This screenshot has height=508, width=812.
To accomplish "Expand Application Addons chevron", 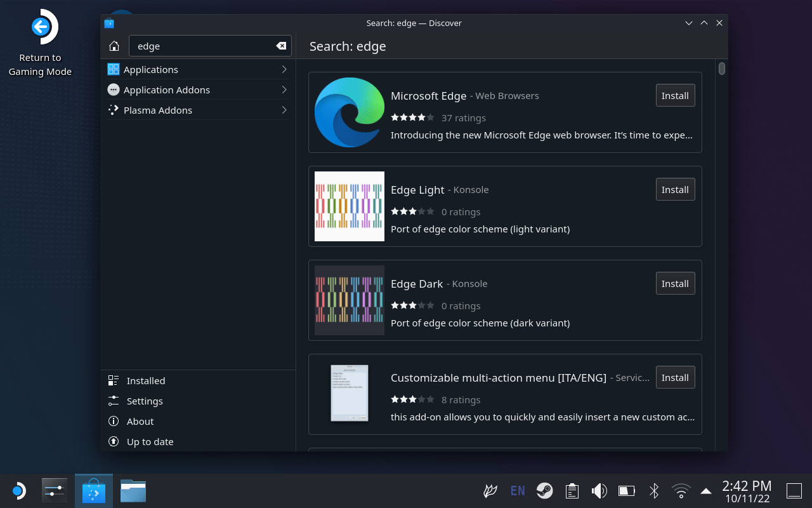I will (x=284, y=90).
